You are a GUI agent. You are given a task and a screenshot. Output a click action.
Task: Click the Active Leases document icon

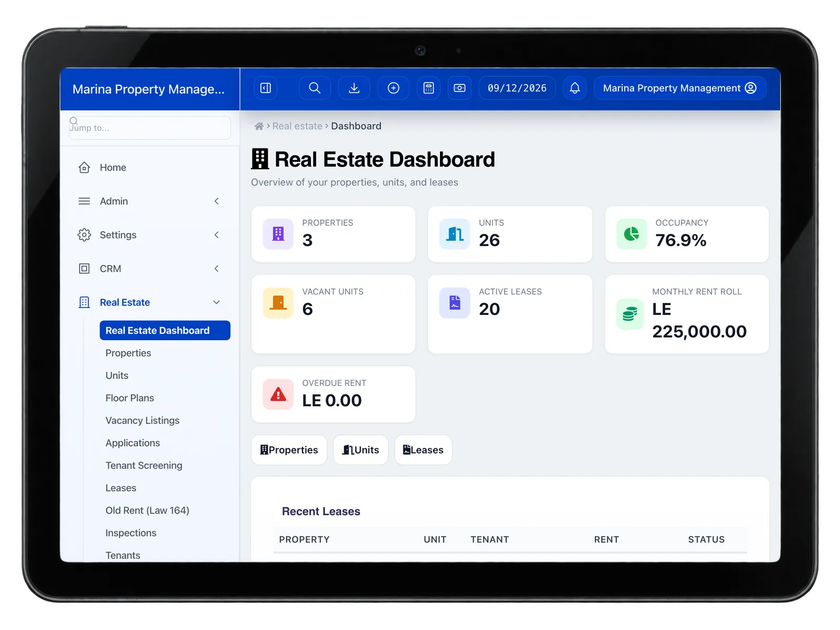point(455,303)
